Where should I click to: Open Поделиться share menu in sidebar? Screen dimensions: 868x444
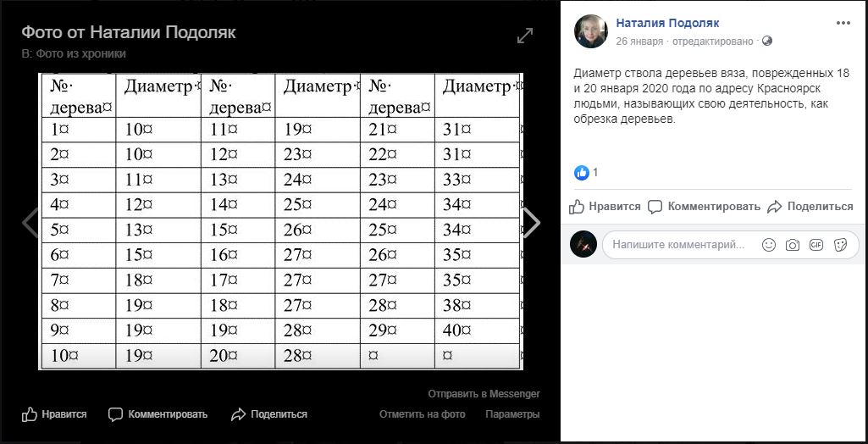tap(810, 207)
